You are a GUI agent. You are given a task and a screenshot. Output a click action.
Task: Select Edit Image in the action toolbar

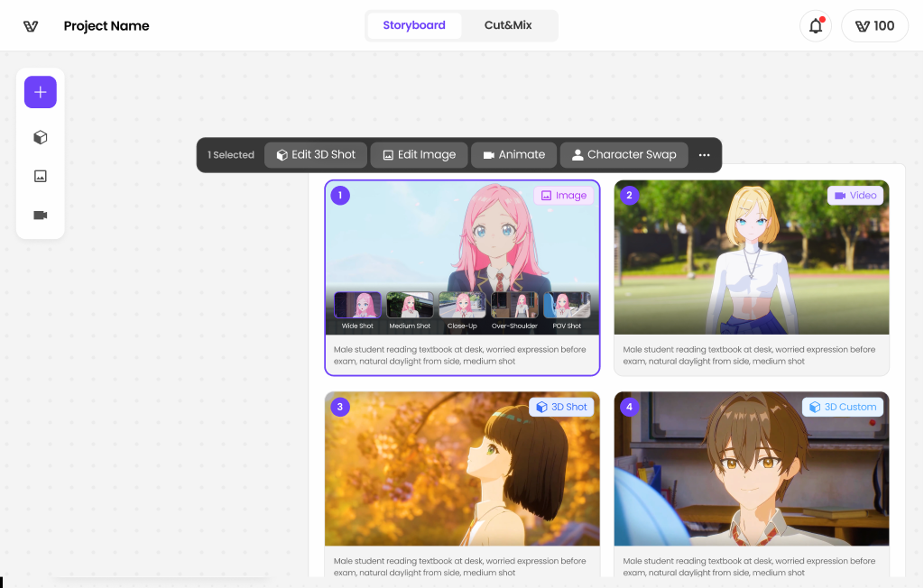(x=419, y=154)
